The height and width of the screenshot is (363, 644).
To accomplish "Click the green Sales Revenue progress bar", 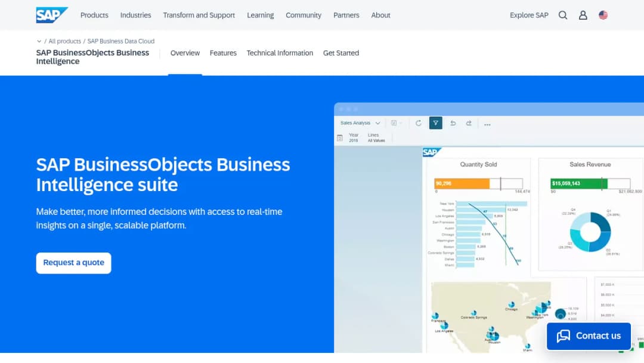I will [x=578, y=183].
